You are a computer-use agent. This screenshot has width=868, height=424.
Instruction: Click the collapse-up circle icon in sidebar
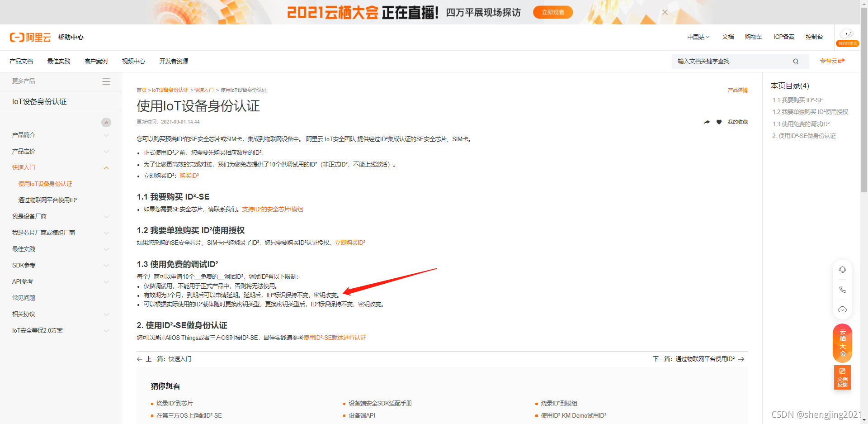[x=106, y=122]
